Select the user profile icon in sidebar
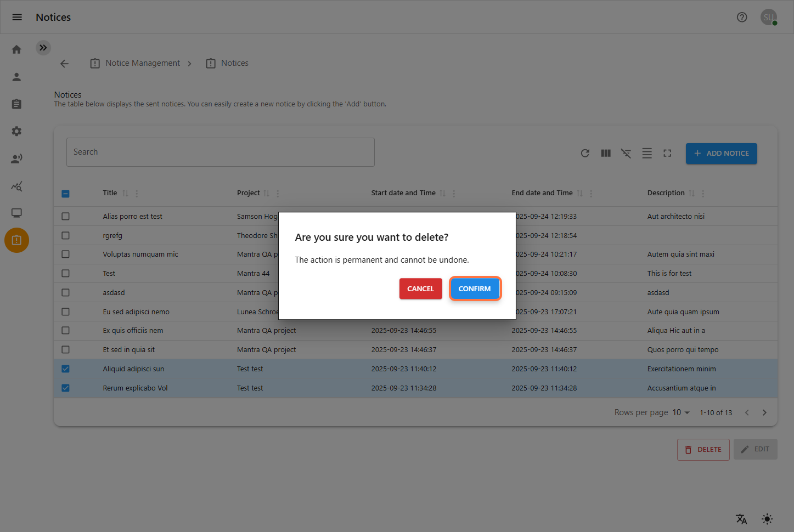Screen dimensions: 794x532 point(16,77)
